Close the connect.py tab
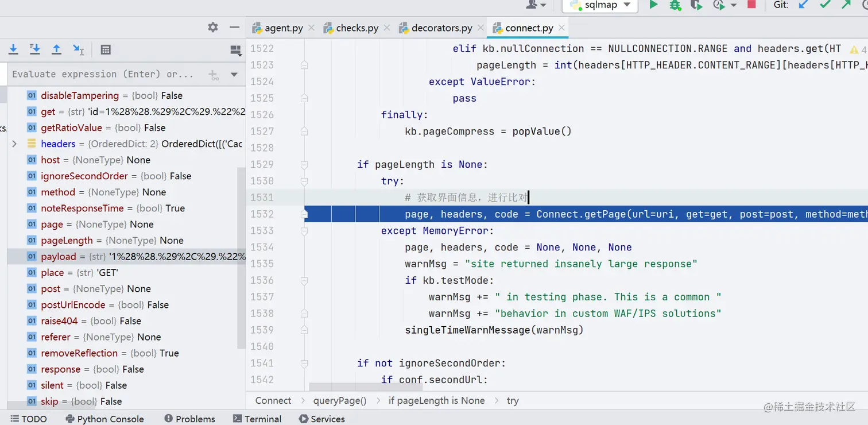The image size is (868, 425). [x=561, y=28]
